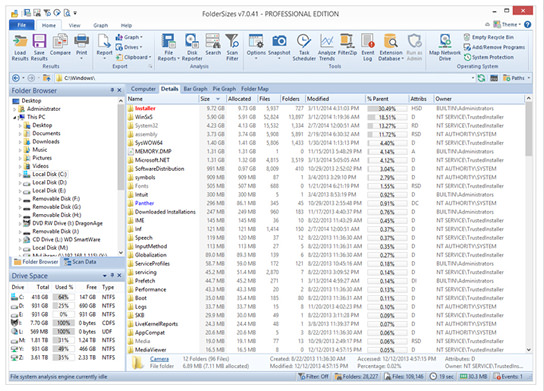Open the Events: 1 status item
The image size is (544, 391).
[x=509, y=376]
